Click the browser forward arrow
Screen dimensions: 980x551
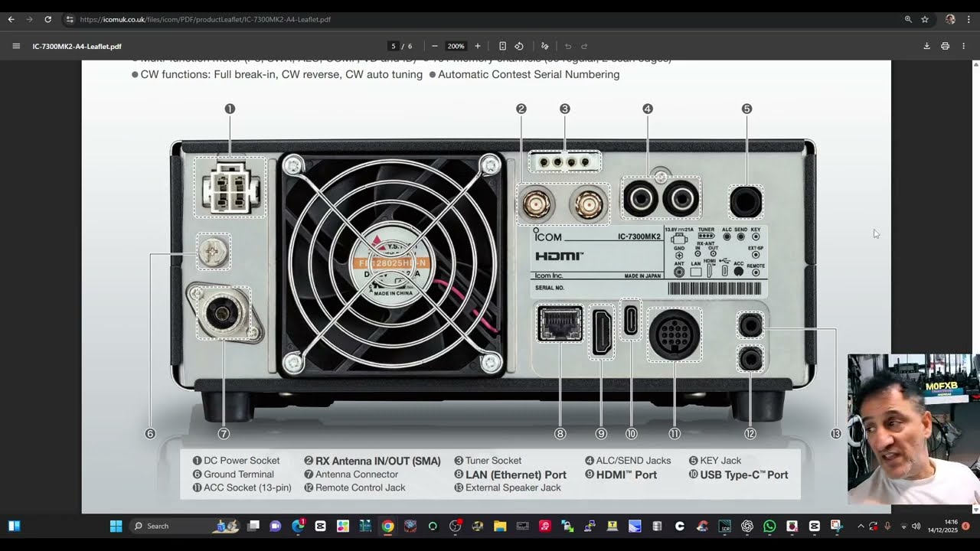click(x=29, y=19)
